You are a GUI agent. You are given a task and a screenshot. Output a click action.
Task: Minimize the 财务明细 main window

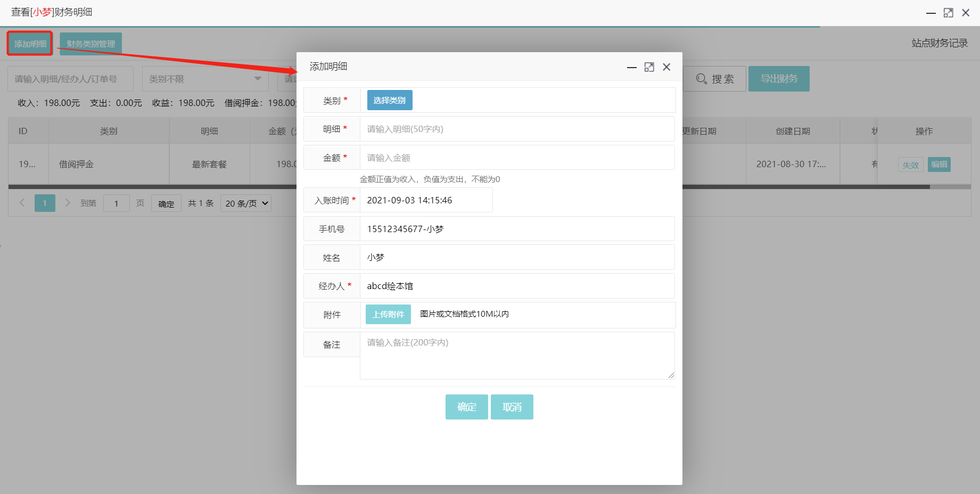931,13
